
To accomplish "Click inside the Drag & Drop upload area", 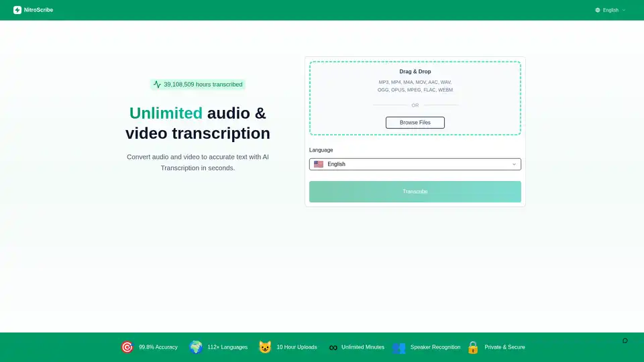I will pos(415,87).
